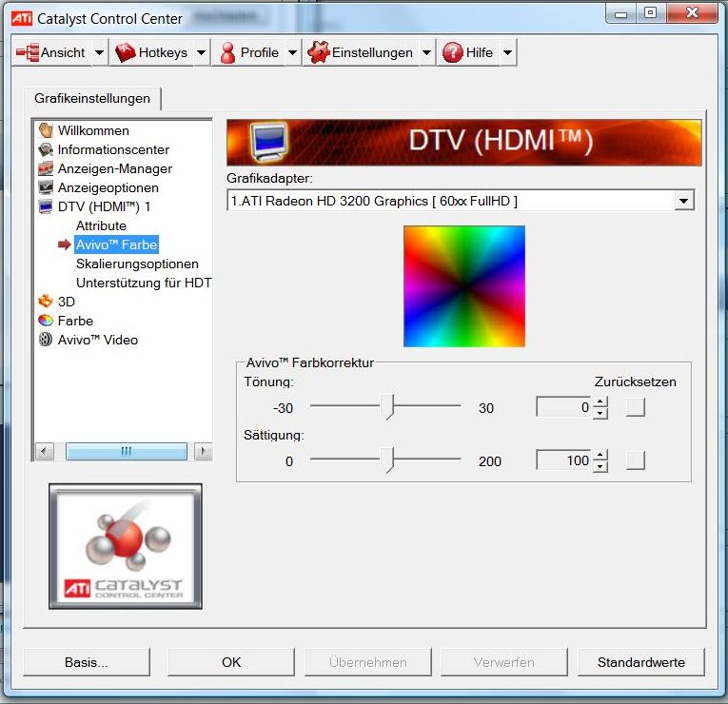Select Skalierungsoptionen under DTV
Image resolution: width=728 pixels, height=704 pixels.
137,264
